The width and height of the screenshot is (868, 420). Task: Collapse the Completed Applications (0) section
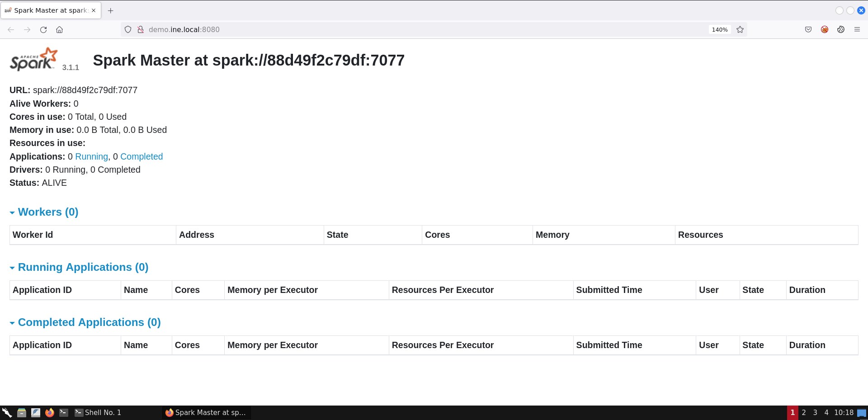85,322
